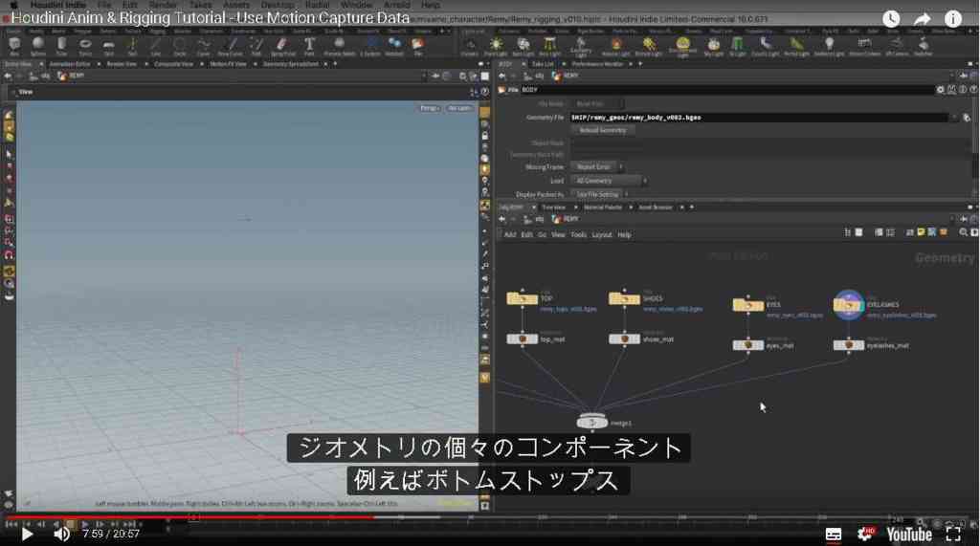Switch to Material Palette tab
The height and width of the screenshot is (546, 980).
tap(603, 207)
